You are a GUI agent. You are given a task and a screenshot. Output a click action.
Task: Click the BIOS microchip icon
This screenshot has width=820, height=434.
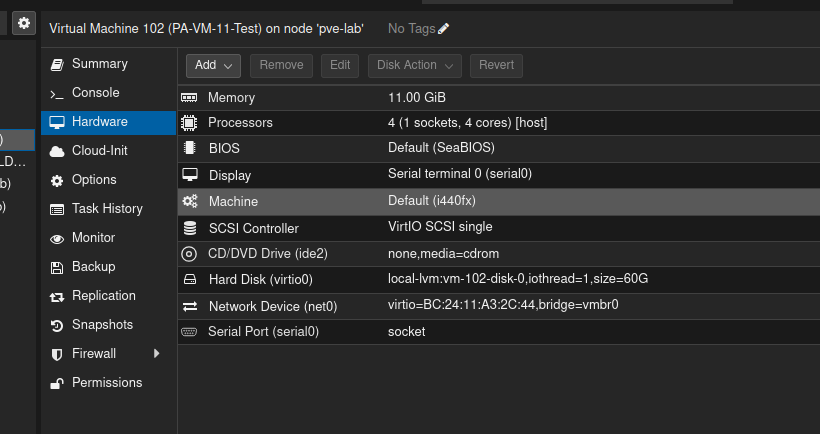tap(189, 148)
